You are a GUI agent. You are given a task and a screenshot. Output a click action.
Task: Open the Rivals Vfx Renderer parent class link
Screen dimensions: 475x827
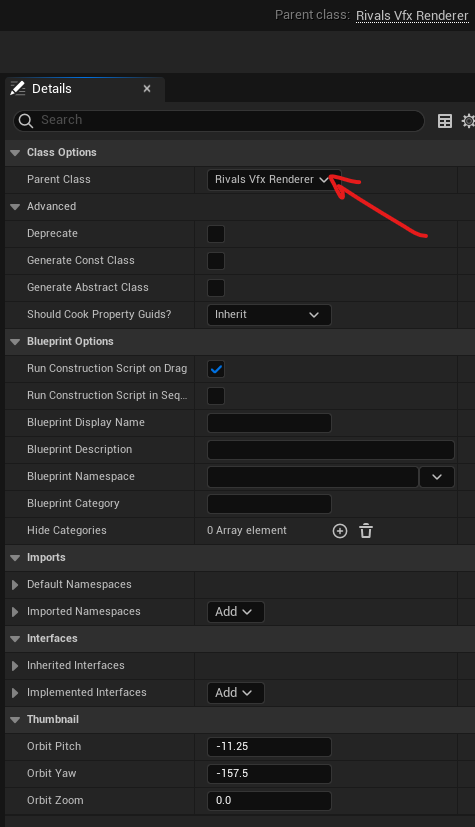click(412, 15)
